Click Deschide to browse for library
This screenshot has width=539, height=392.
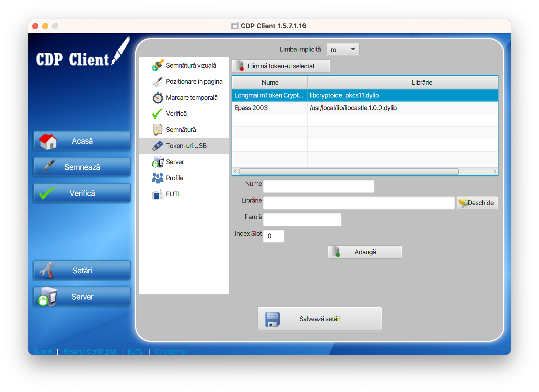pos(477,203)
